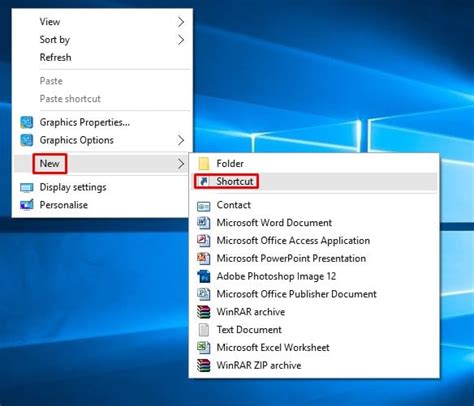Screen dimensions: 474x406
Task: Click the Personalise icon
Action: click(x=26, y=205)
